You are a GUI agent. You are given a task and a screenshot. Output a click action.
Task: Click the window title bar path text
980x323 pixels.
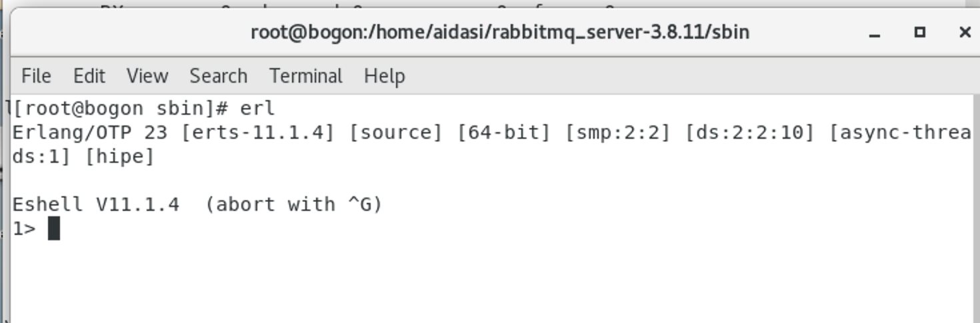(x=500, y=32)
